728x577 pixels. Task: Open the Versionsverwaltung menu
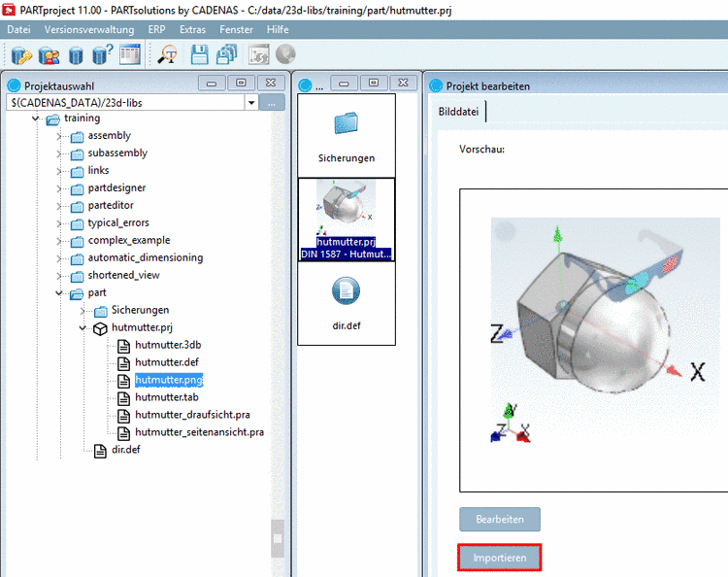coord(89,30)
